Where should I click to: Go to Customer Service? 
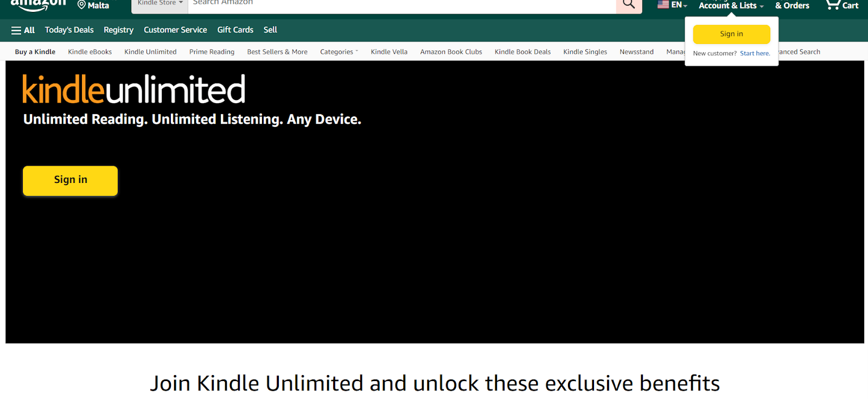coord(175,30)
